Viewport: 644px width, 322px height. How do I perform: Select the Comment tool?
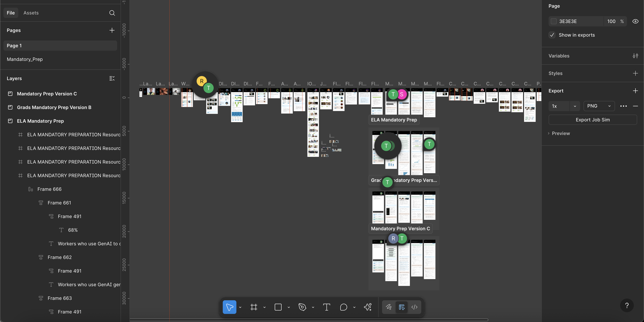point(344,307)
